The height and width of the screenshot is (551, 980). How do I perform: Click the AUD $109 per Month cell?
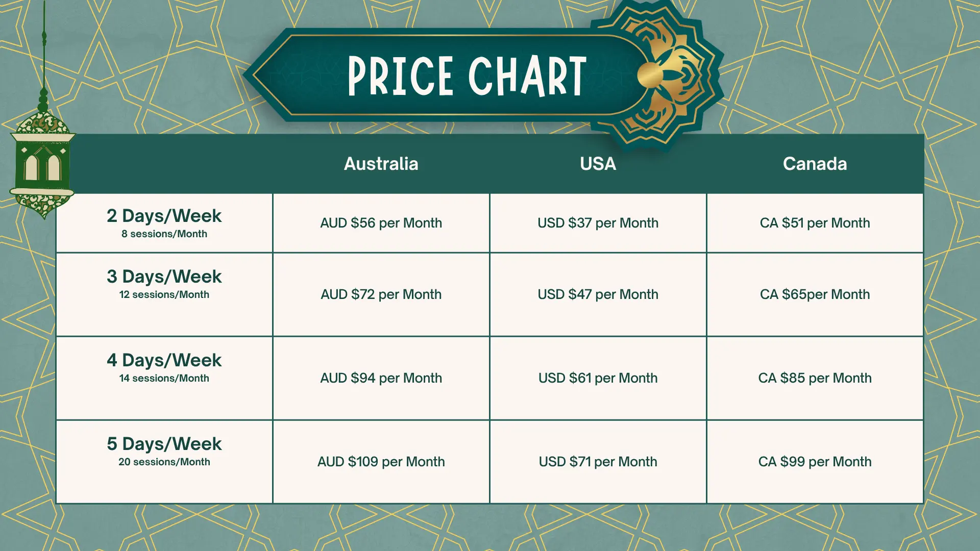coord(381,462)
